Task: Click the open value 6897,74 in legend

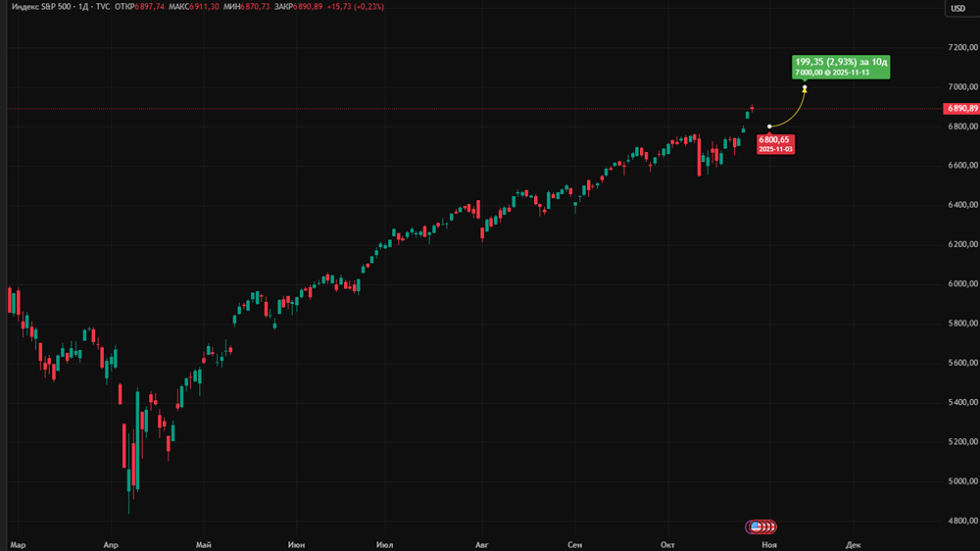Action: coord(149,7)
